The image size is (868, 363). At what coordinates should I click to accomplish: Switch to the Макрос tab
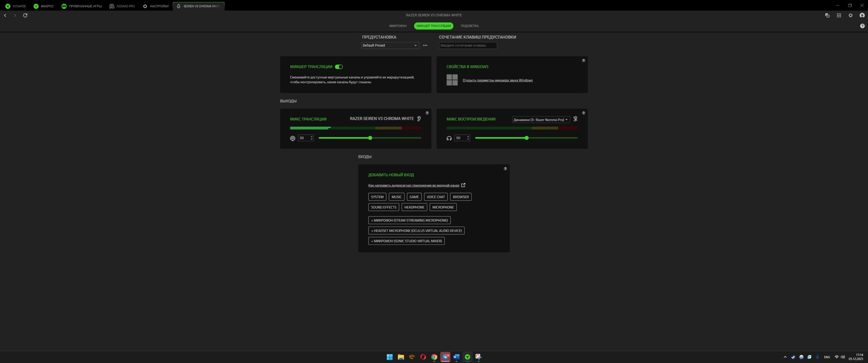click(44, 6)
